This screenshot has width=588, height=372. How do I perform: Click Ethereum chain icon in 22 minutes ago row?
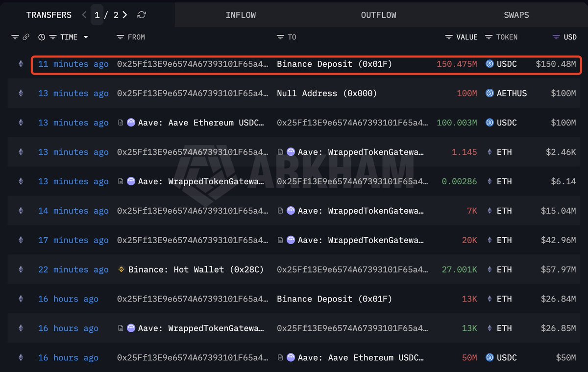click(x=21, y=270)
